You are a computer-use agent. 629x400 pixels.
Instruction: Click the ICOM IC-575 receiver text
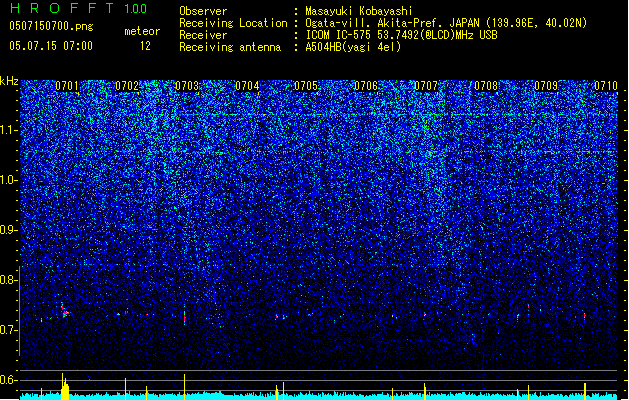click(401, 35)
